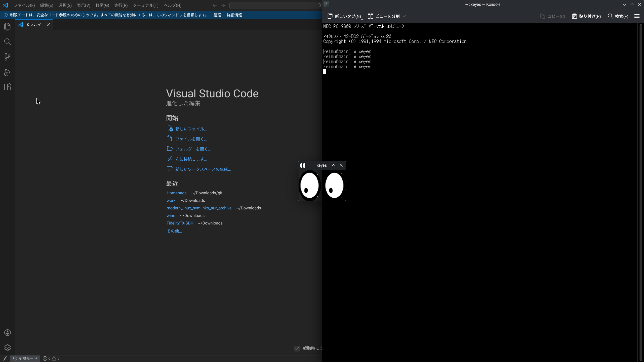Open the ファイル(F) menu
Image resolution: width=644 pixels, height=362 pixels.
[24, 5]
